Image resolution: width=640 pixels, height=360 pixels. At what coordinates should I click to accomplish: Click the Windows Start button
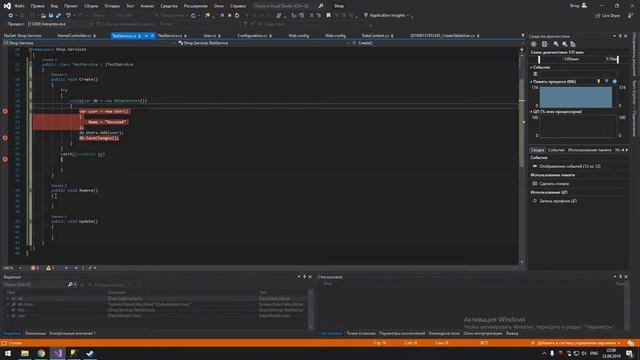[8, 353]
